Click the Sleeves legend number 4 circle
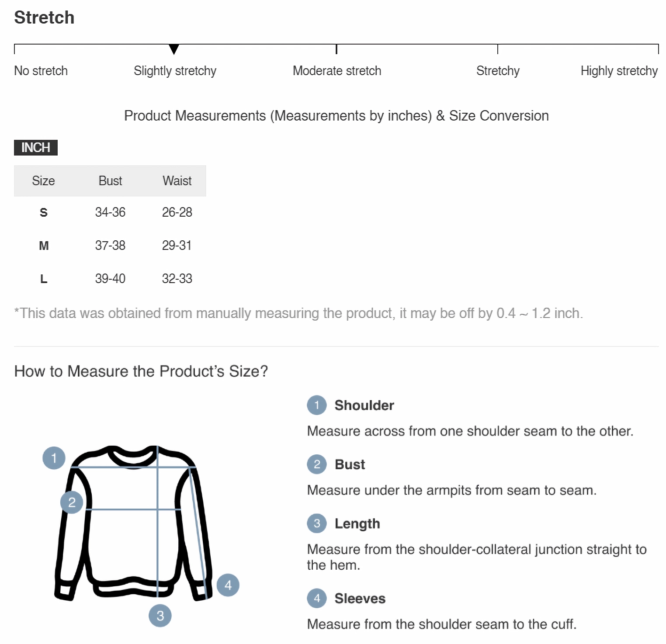Screen dimensions: 666x644 pos(317,598)
